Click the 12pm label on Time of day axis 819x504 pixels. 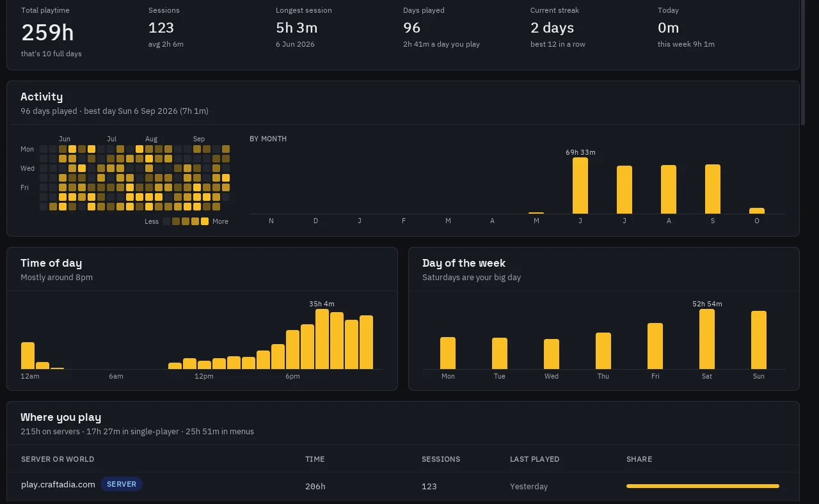point(204,376)
